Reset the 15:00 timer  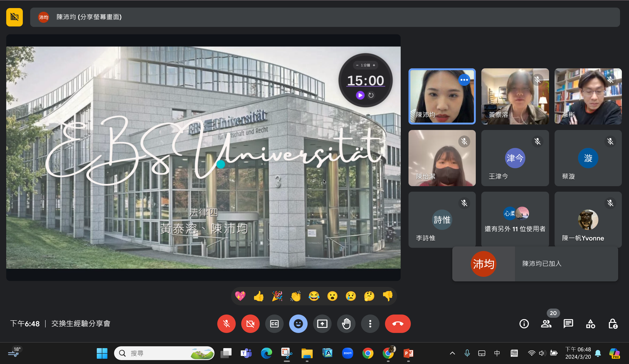point(371,95)
